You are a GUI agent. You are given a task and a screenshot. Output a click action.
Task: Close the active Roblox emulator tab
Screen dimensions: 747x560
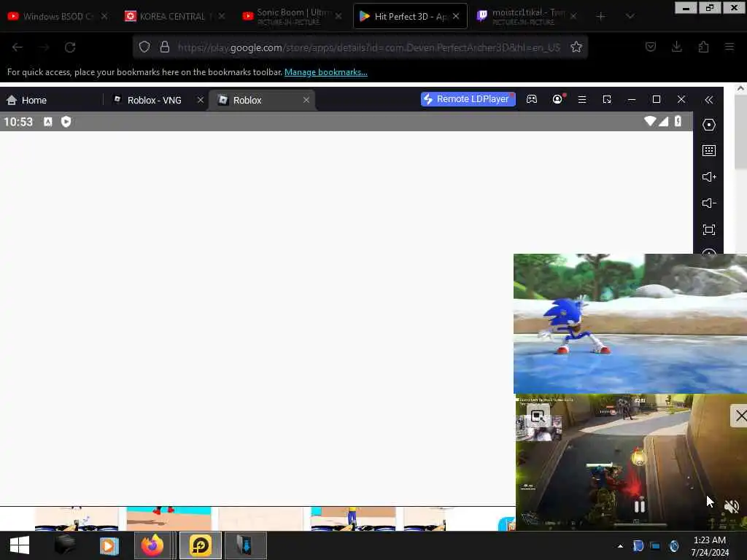tap(306, 100)
